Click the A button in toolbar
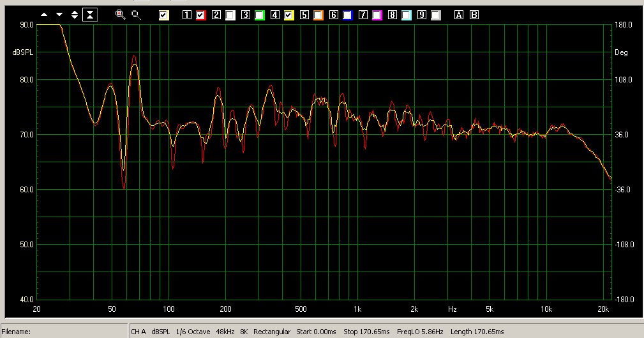The height and width of the screenshot is (338, 644). 458,15
